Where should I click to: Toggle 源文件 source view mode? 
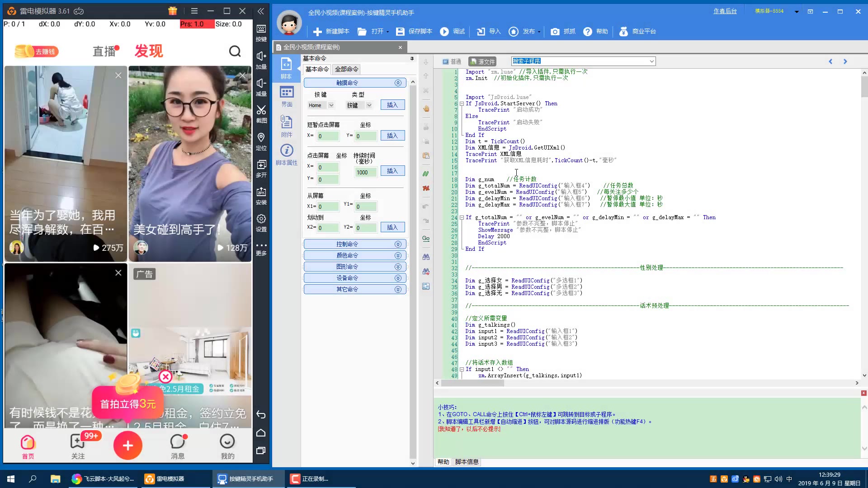482,61
